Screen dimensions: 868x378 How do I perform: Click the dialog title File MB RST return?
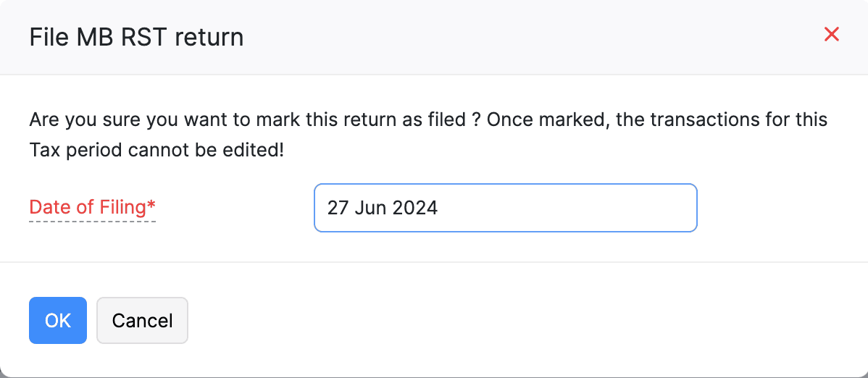click(136, 37)
